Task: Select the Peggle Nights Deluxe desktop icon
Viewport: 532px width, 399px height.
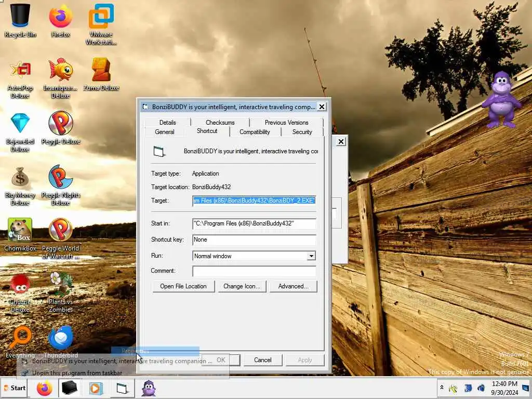Action: [60, 185]
